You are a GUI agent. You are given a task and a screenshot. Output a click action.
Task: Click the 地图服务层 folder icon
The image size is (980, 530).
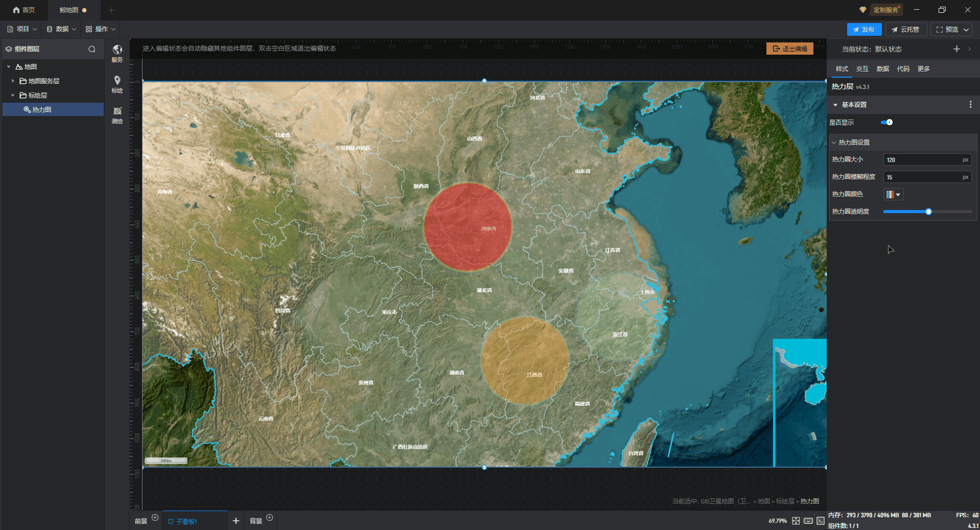[x=23, y=81]
